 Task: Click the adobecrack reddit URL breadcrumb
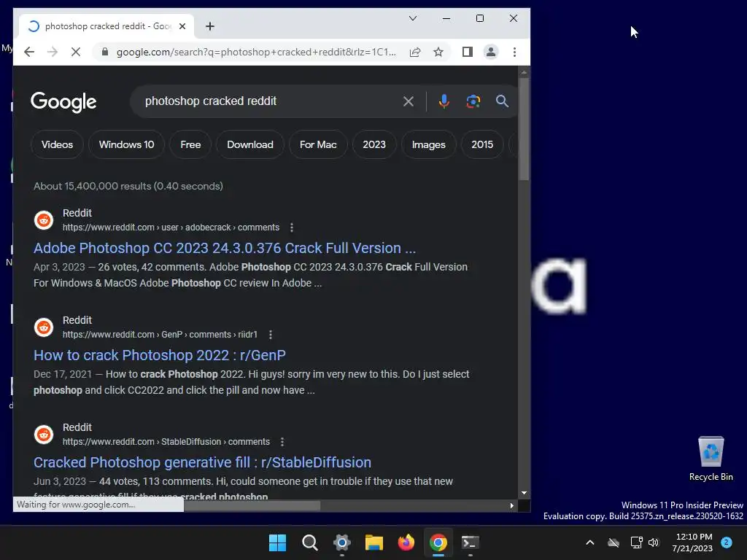(x=171, y=227)
